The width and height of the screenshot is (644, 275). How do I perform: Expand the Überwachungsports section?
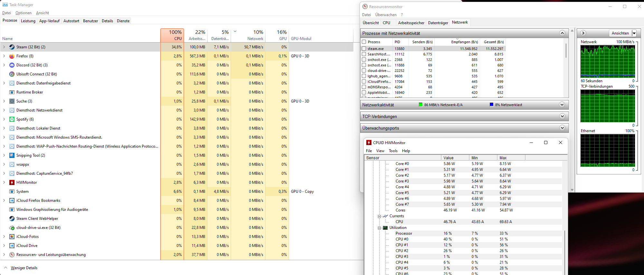[x=562, y=128]
